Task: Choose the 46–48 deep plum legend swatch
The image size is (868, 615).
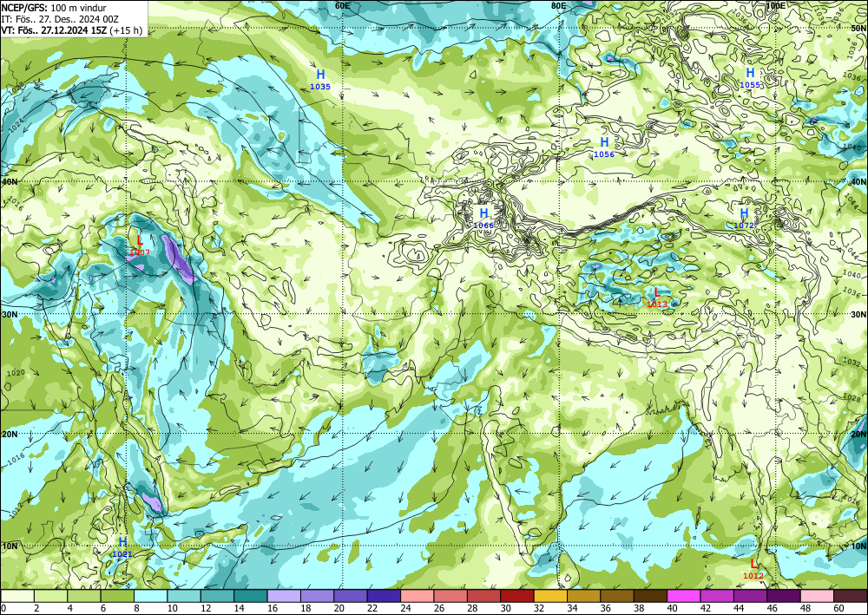Action: [x=783, y=596]
